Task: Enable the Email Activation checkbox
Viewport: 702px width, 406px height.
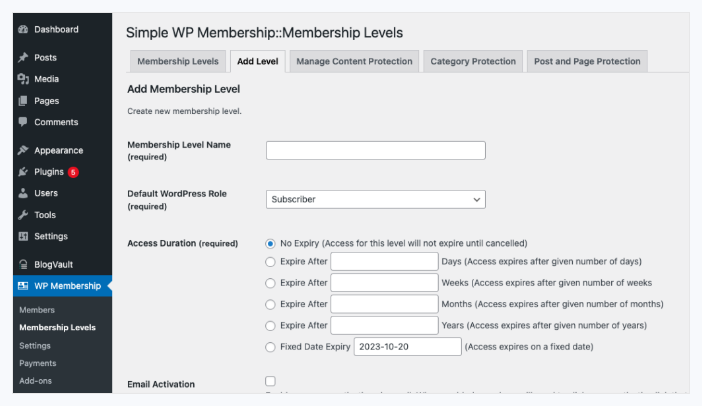Action: (270, 381)
